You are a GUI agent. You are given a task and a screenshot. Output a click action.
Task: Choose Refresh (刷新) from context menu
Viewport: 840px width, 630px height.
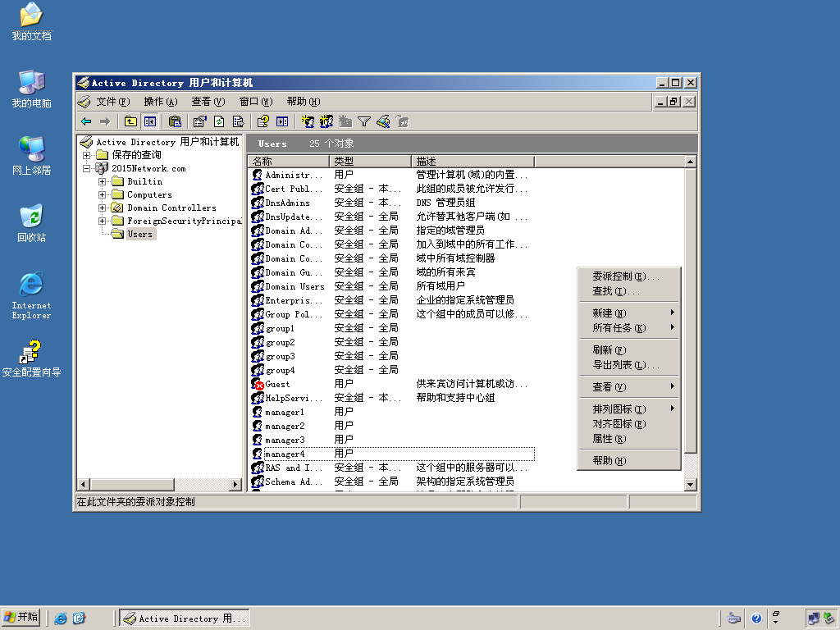[629, 349]
